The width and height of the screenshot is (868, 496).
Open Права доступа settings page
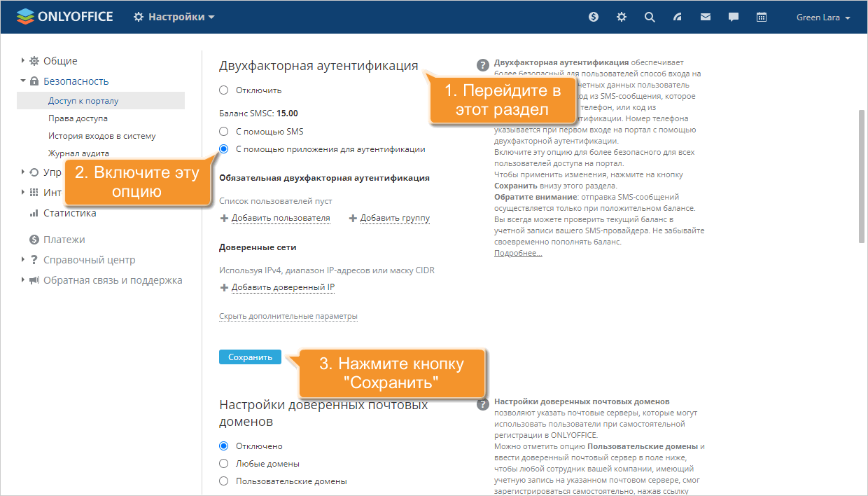pyautogui.click(x=78, y=118)
